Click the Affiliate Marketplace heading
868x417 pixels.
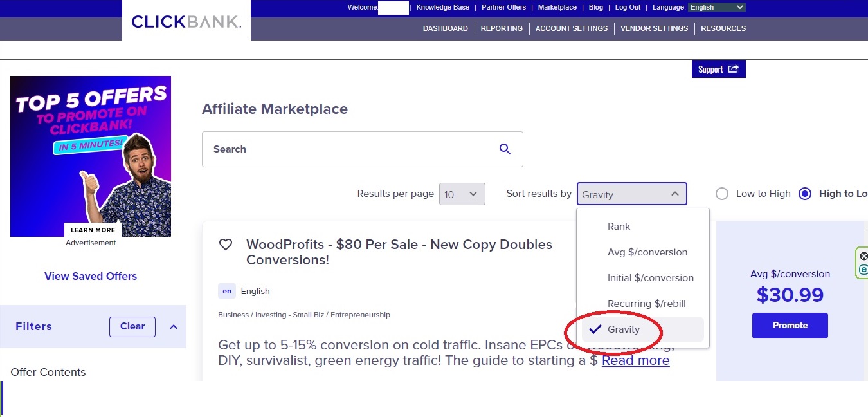(275, 109)
